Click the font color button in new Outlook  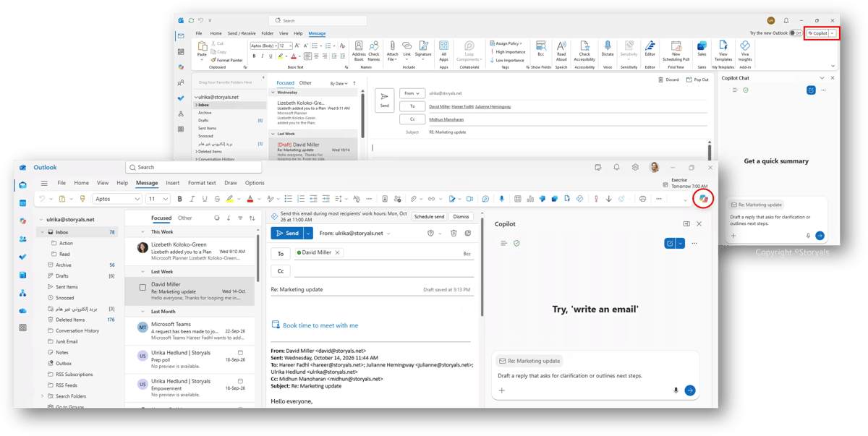(x=250, y=199)
